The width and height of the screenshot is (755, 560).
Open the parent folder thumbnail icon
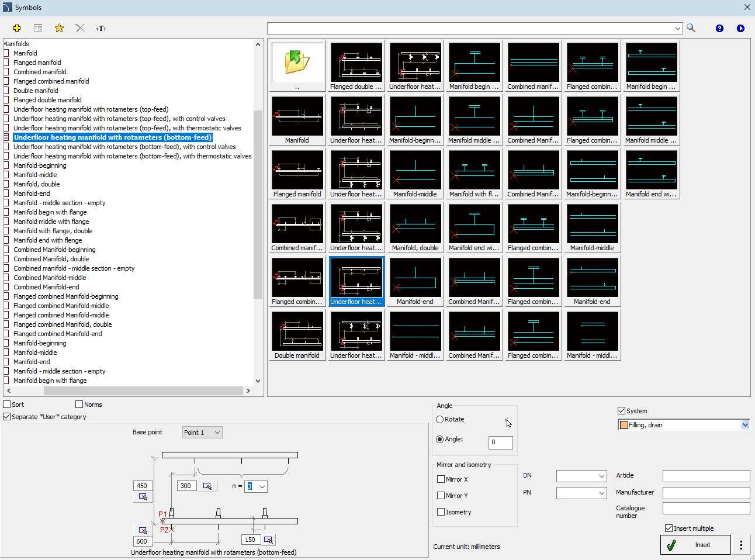click(297, 62)
